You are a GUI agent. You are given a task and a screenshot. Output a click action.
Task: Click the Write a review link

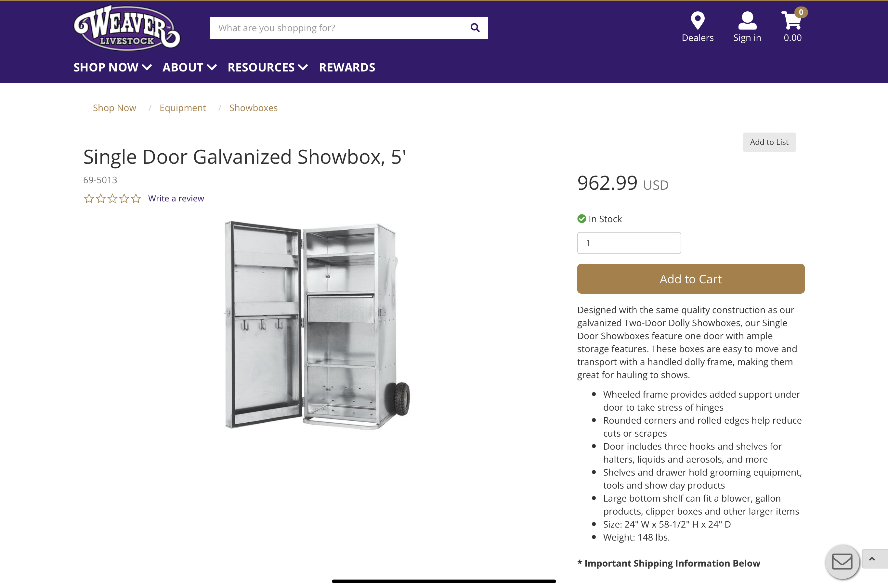tap(176, 198)
